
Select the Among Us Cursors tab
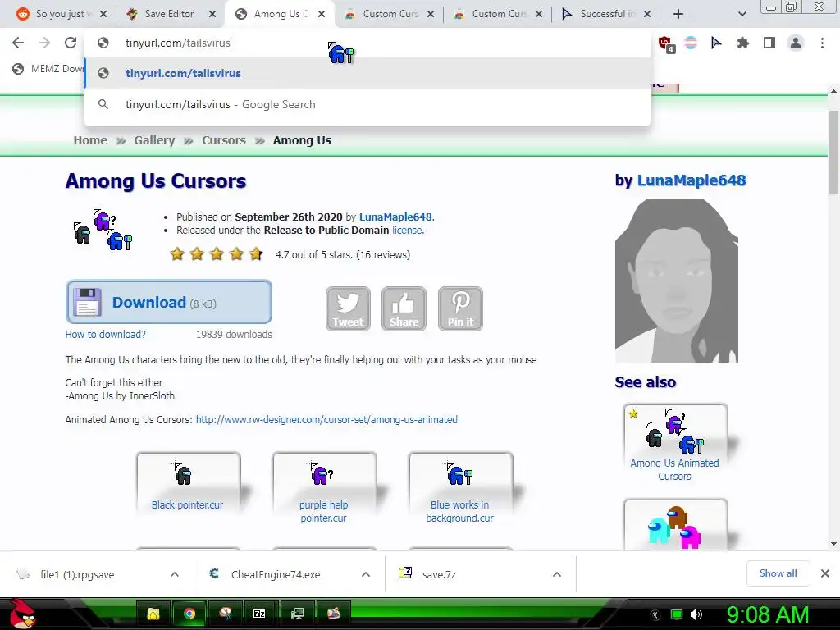click(x=281, y=14)
